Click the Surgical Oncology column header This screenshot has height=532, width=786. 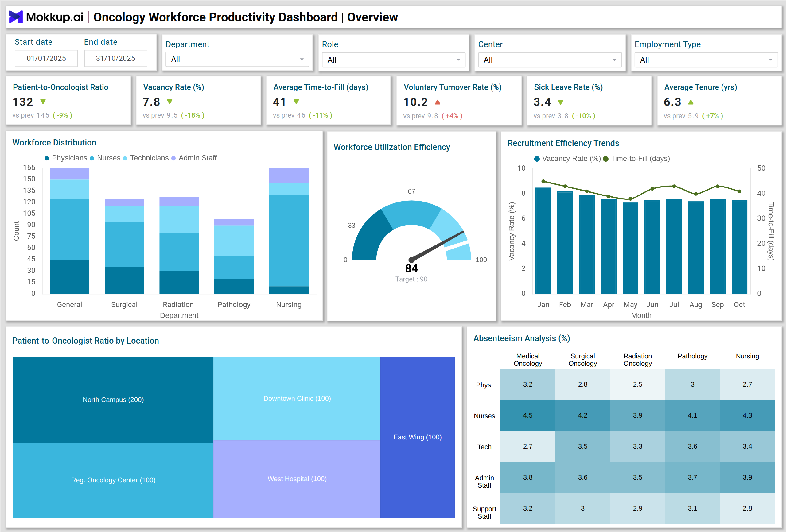click(583, 360)
